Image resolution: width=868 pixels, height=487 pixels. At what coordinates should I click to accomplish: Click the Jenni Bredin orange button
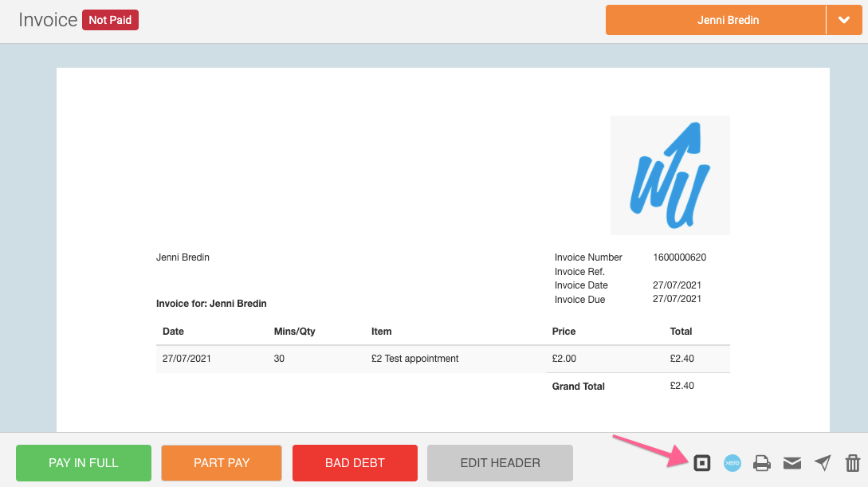tap(715, 20)
